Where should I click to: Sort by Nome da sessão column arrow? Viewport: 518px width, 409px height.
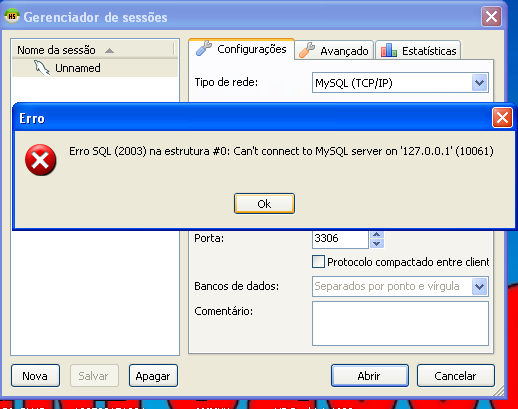[109, 51]
